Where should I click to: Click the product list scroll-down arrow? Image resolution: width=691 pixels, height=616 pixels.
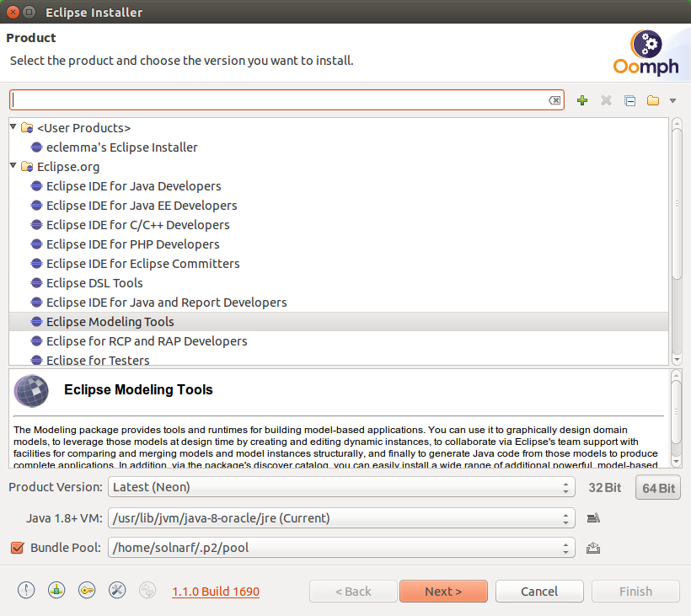677,360
